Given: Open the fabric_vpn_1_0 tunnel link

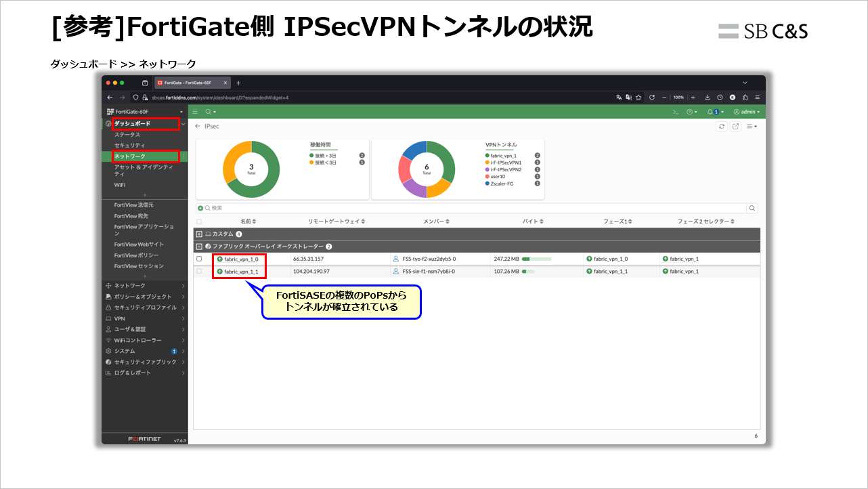Looking at the screenshot, I should coord(242,259).
